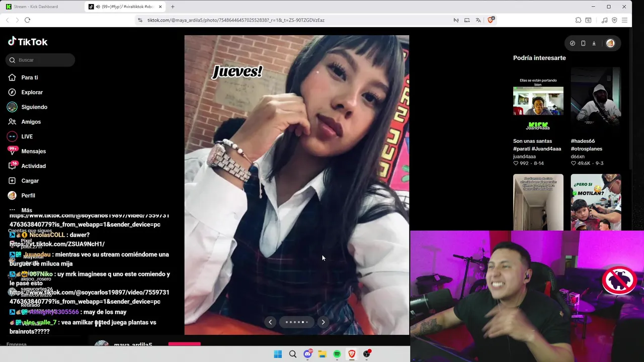Open a new browser tab
644x362 pixels.
pyautogui.click(x=173, y=7)
